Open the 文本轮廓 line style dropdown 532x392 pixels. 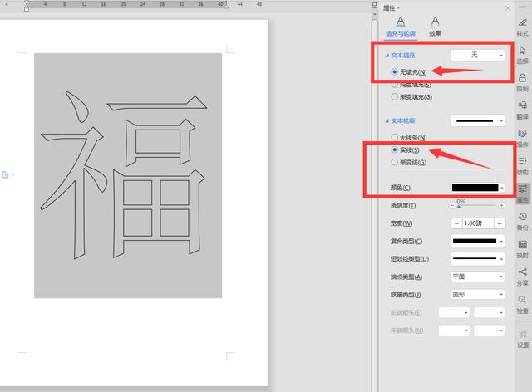478,120
